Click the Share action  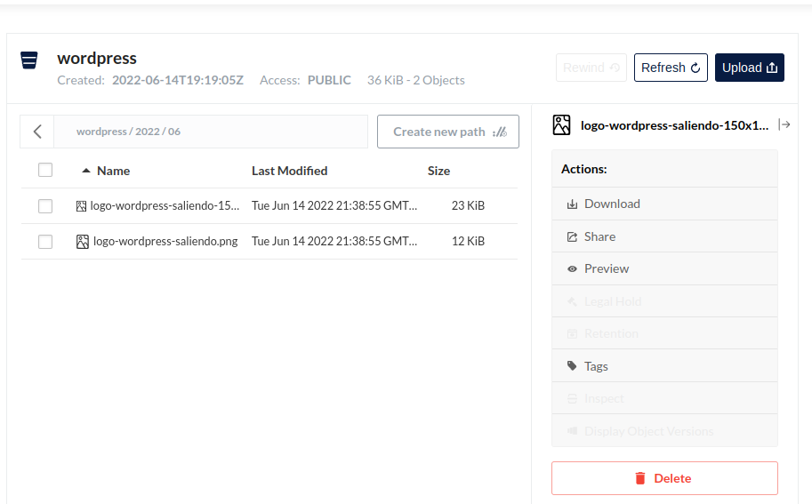click(665, 236)
